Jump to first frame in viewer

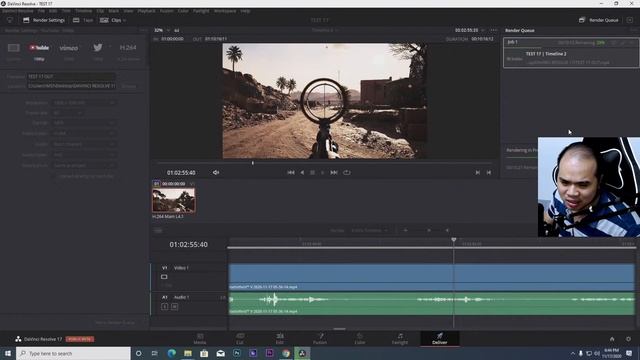click(291, 173)
